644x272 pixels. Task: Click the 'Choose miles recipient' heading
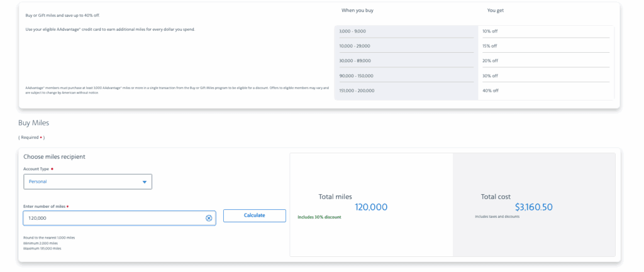click(54, 156)
